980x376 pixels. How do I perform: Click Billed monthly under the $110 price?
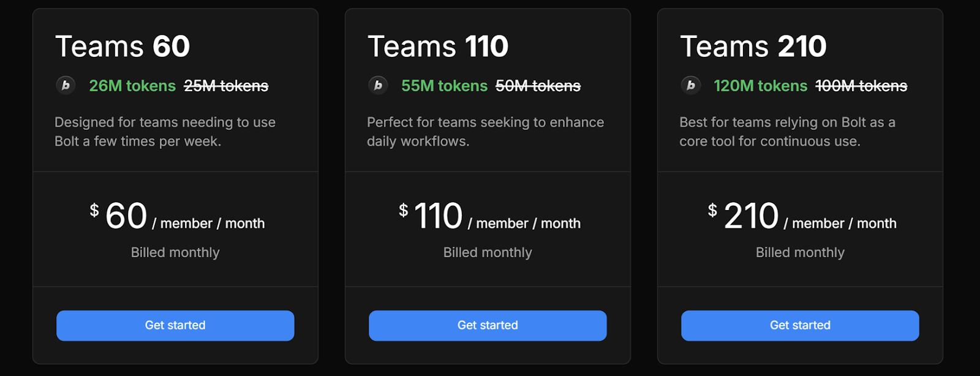(488, 252)
